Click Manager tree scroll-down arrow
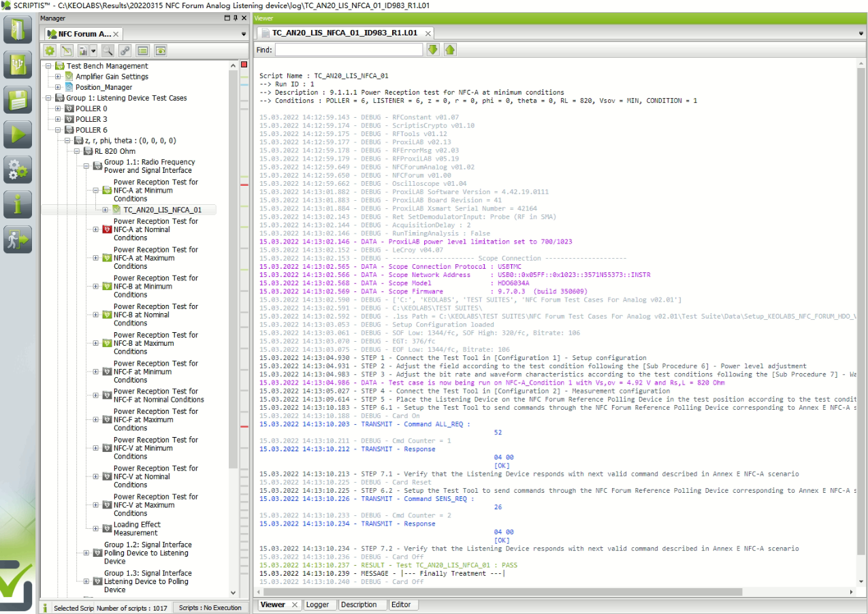 pos(234,593)
